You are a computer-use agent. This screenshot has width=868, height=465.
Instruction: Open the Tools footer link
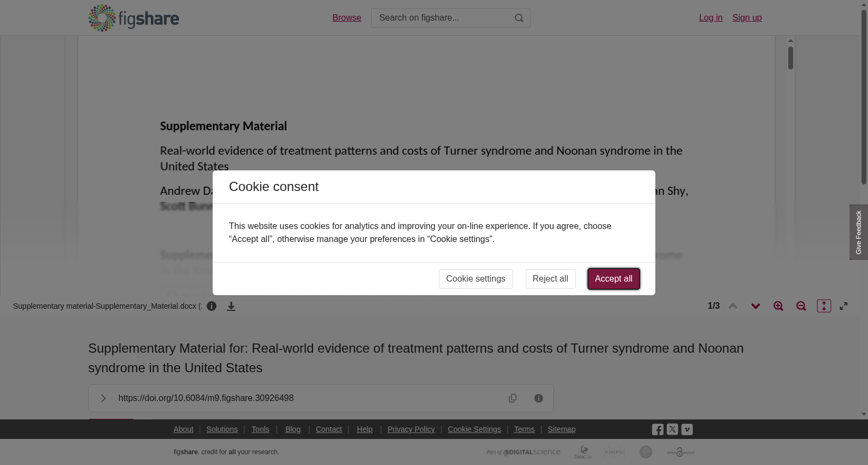click(260, 429)
